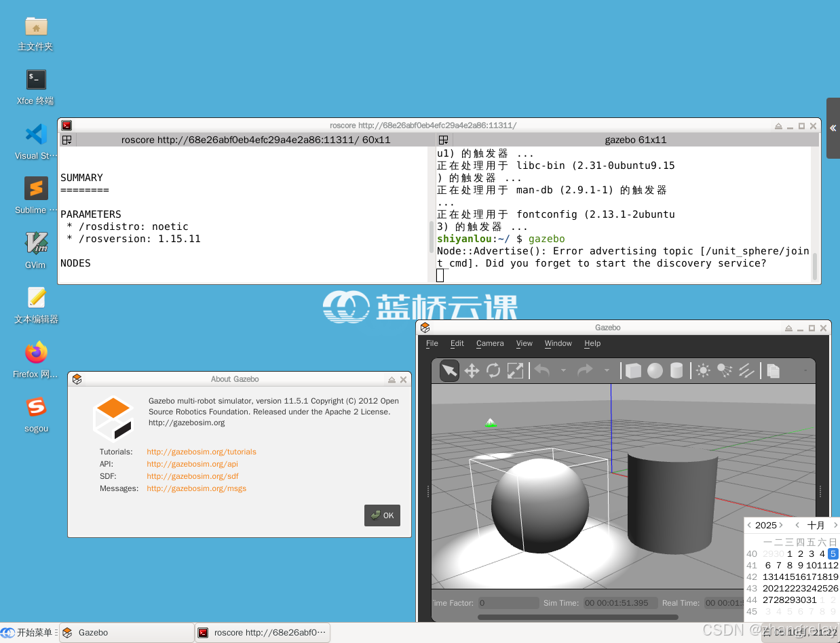Add a point light from Gazebo toolbar
This screenshot has width=840, height=643.
coord(703,370)
